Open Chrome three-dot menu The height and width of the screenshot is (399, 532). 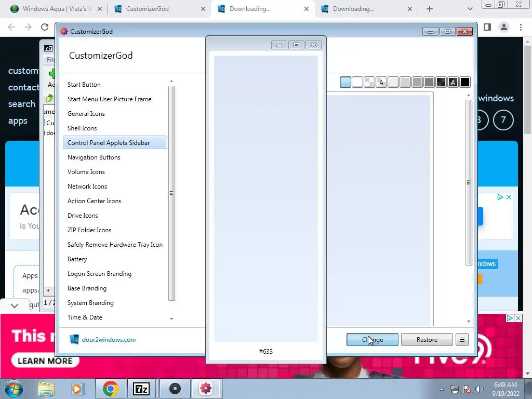pos(521,27)
